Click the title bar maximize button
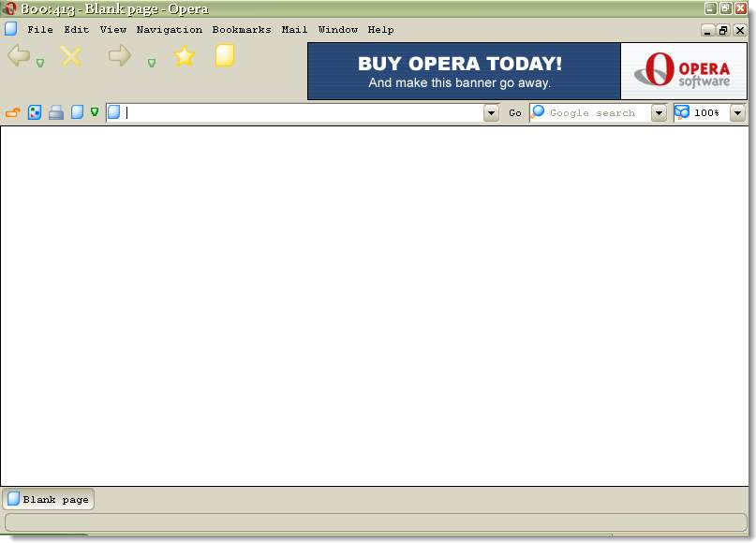756x543 pixels. (726, 8)
